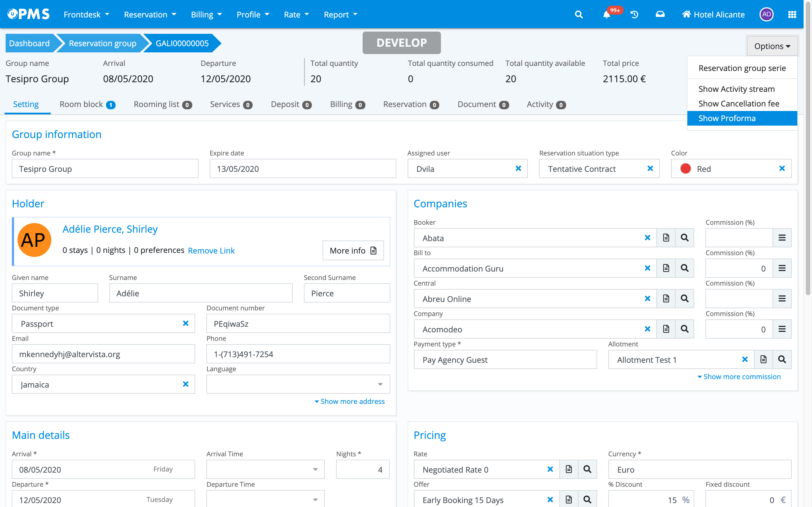Viewport: 812px width, 507px height.
Task: Switch to the Room block tab
Action: click(87, 104)
